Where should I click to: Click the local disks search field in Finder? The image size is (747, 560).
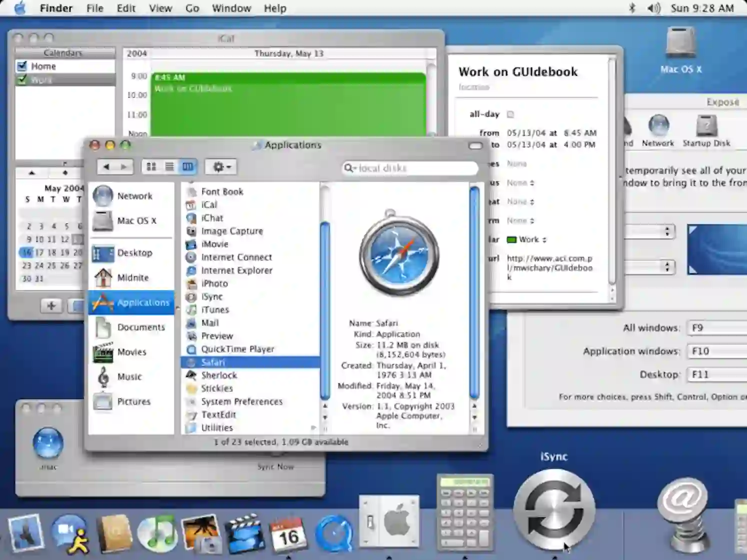pos(409,168)
